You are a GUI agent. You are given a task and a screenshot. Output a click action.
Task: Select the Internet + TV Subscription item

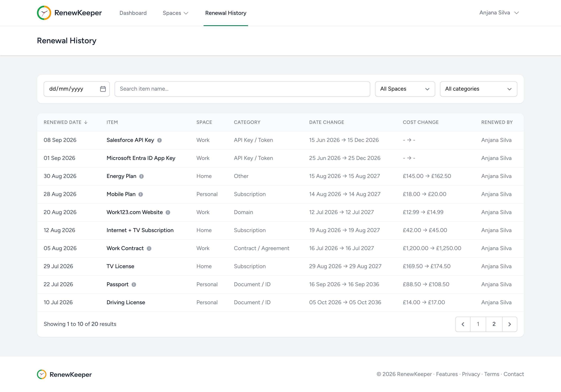pos(140,230)
